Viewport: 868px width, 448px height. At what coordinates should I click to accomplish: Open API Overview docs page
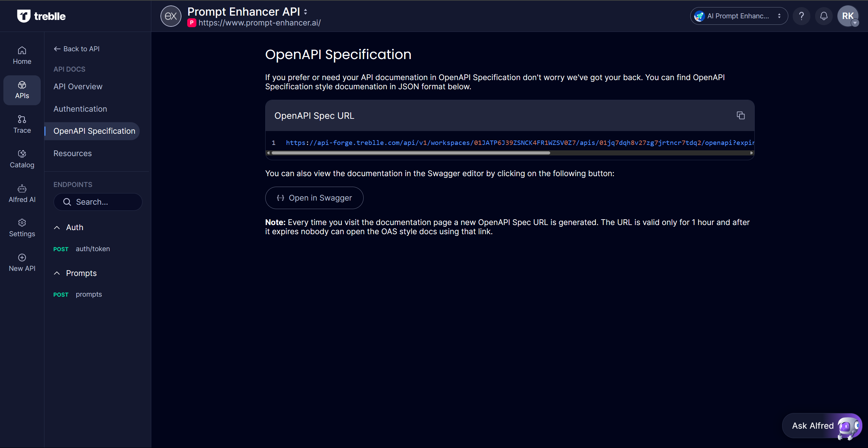click(x=78, y=87)
